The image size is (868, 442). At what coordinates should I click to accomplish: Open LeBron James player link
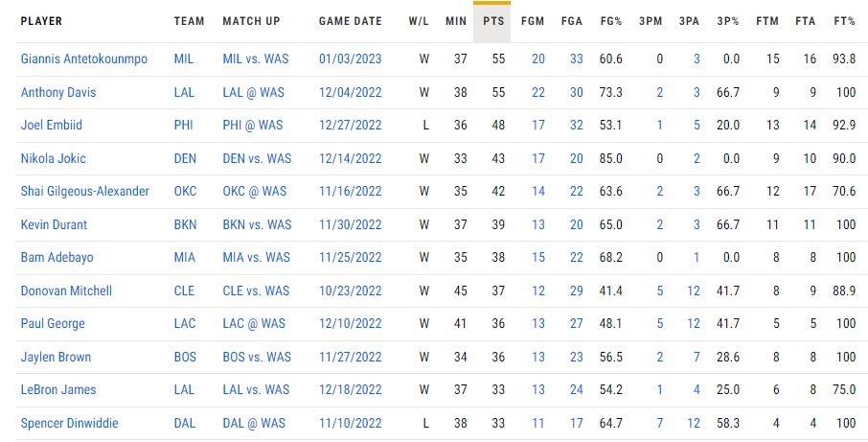58,390
